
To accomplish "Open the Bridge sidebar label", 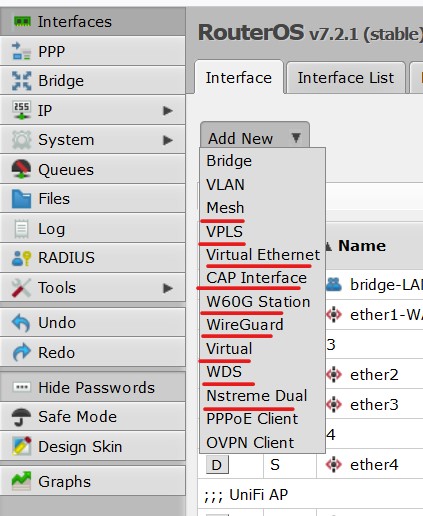I will pyautogui.click(x=61, y=81).
